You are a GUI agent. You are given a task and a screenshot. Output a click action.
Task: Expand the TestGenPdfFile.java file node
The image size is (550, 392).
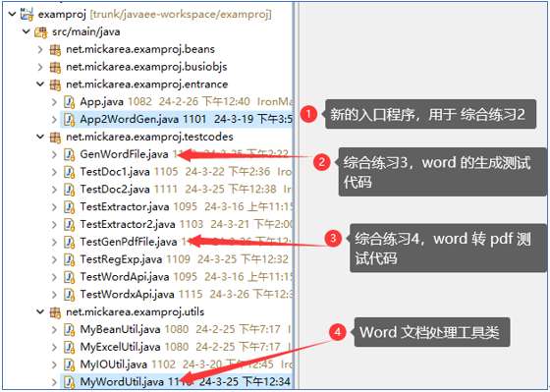tap(54, 242)
